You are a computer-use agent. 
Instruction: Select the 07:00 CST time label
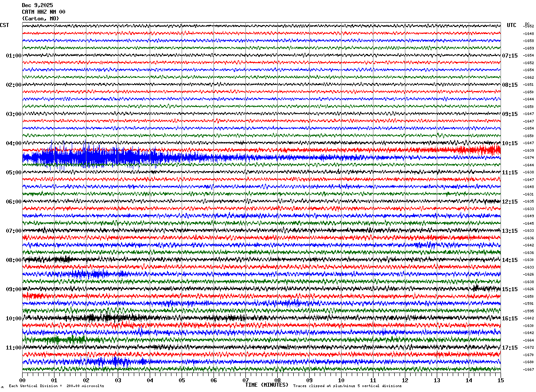coord(14,231)
